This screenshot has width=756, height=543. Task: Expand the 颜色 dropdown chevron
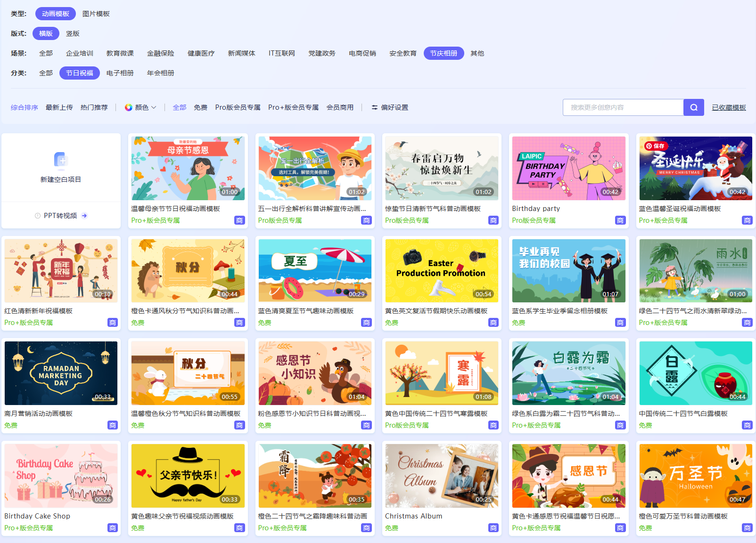click(154, 107)
